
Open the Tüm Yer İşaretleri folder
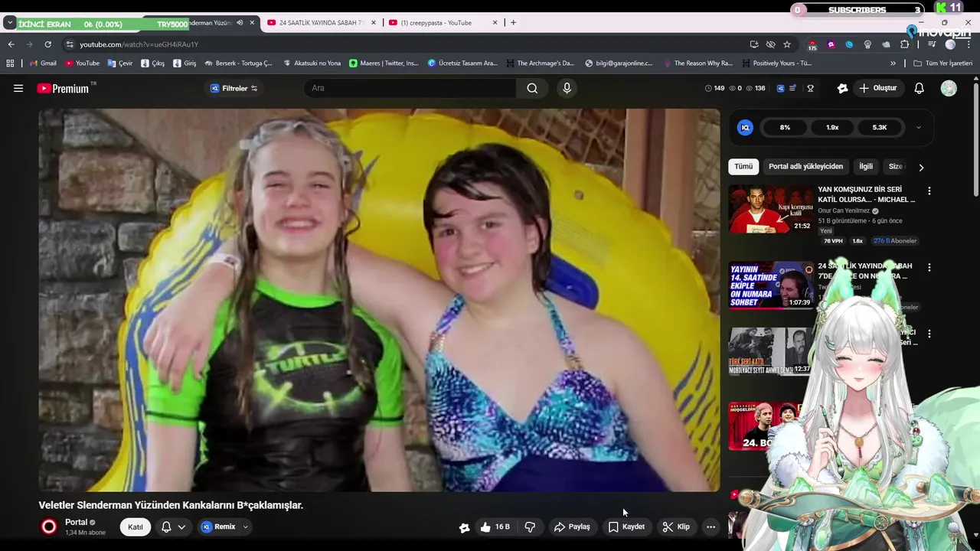pos(943,64)
